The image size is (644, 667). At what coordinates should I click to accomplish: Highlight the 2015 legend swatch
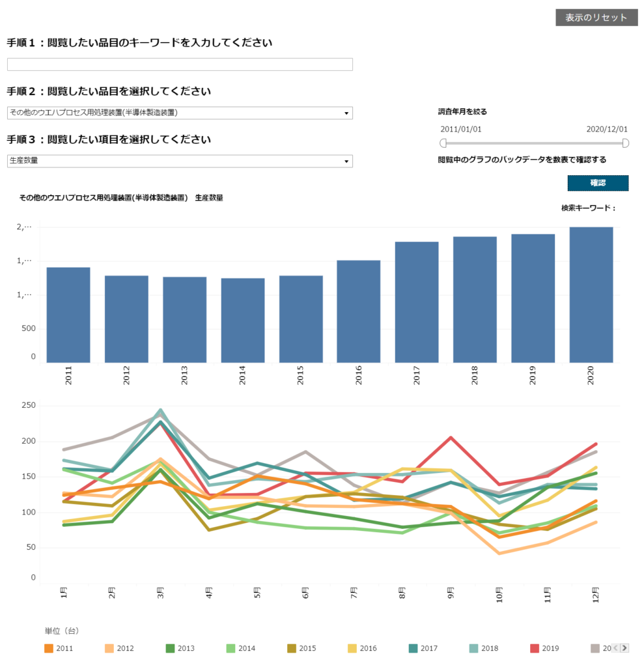[291, 648]
